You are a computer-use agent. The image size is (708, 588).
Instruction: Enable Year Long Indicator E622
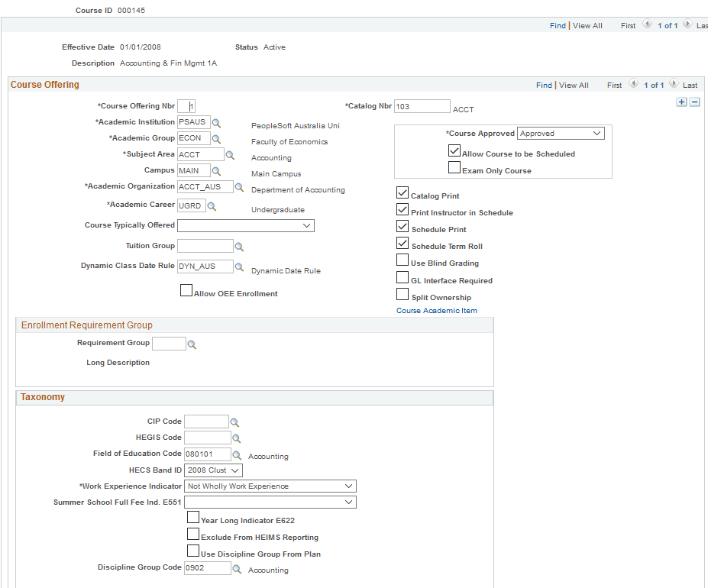[x=193, y=517]
